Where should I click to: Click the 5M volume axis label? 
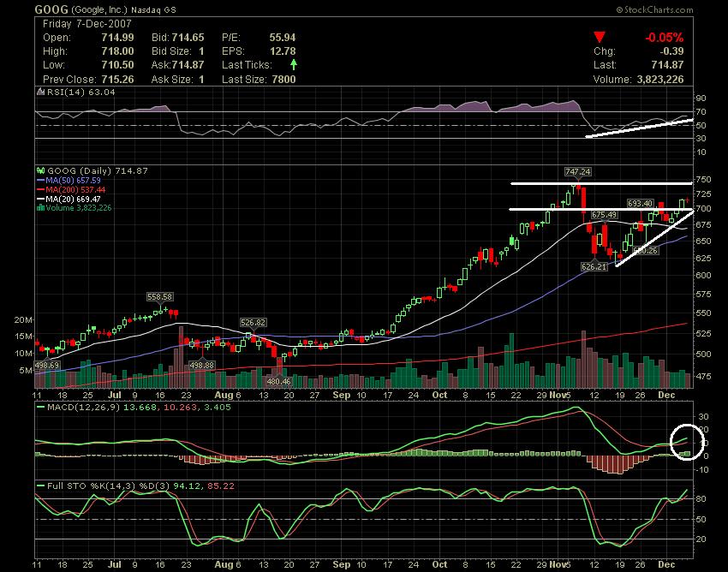(x=26, y=371)
